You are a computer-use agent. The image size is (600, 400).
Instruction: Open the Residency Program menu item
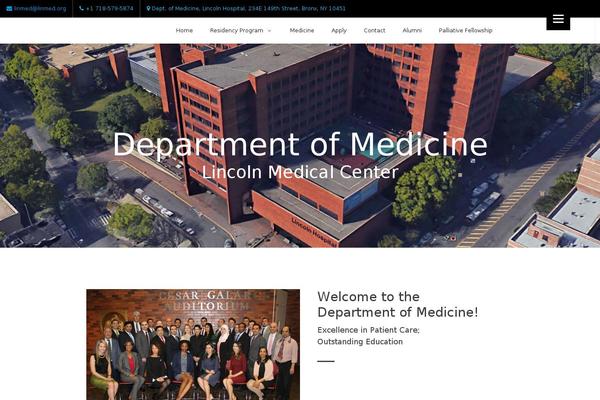(236, 30)
